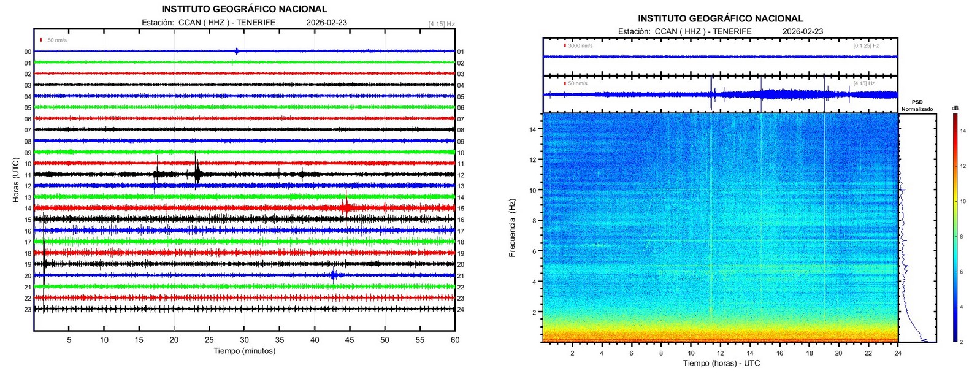Click the Tiempo (horas) - UTC axis label

(721, 363)
